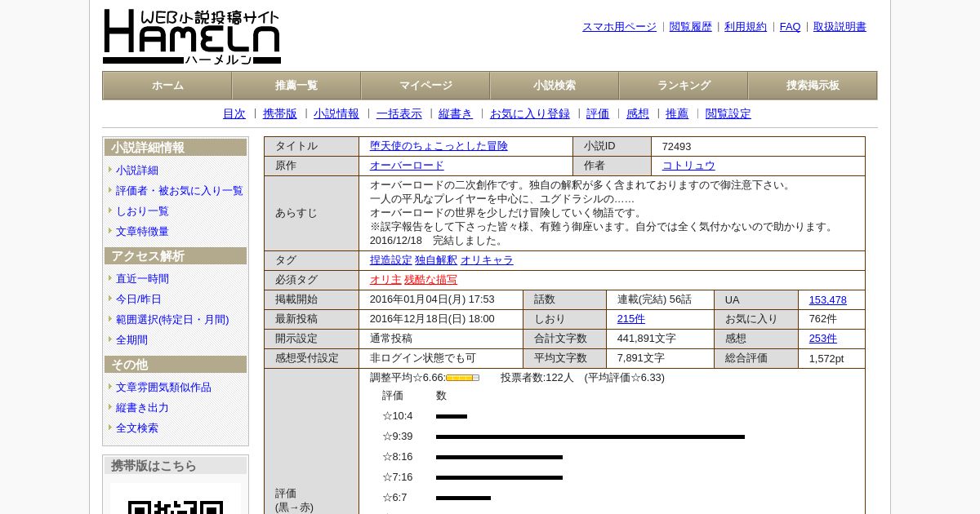This screenshot has height=514, width=980.
Task: Click the 総合評価 value 1,572pt
Action: tap(826, 359)
